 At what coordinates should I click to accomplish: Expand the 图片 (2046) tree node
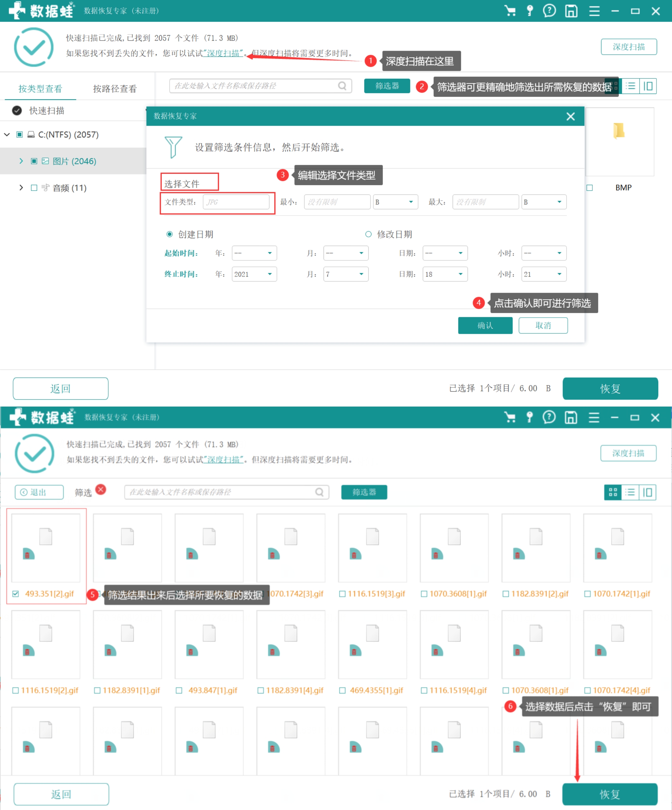[x=21, y=161]
